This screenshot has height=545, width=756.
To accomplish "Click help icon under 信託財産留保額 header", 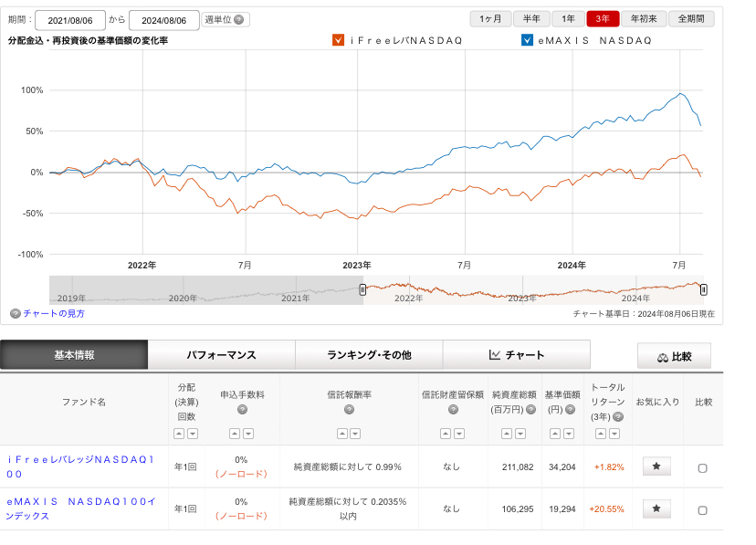I will (453, 410).
